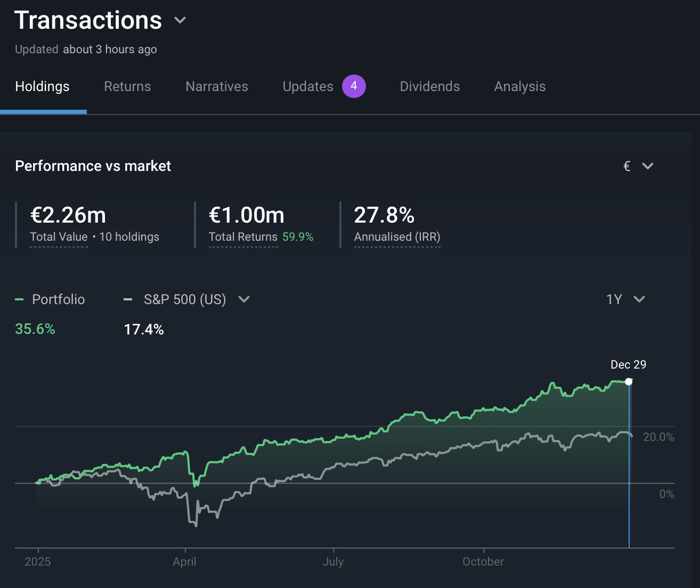Screen dimensions: 700x588
Task: Open the Narratives tab
Action: click(x=217, y=86)
